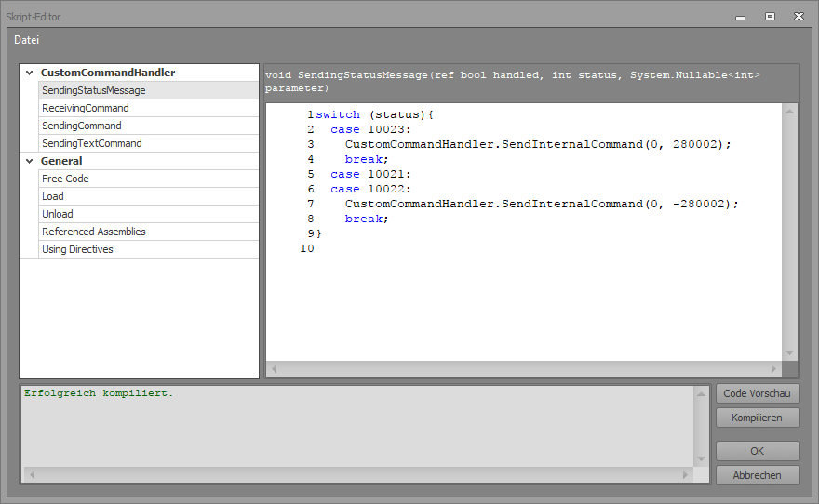Viewport: 819px width, 504px height.
Task: Place cursor on 'case 10021:' line
Action: tap(370, 174)
